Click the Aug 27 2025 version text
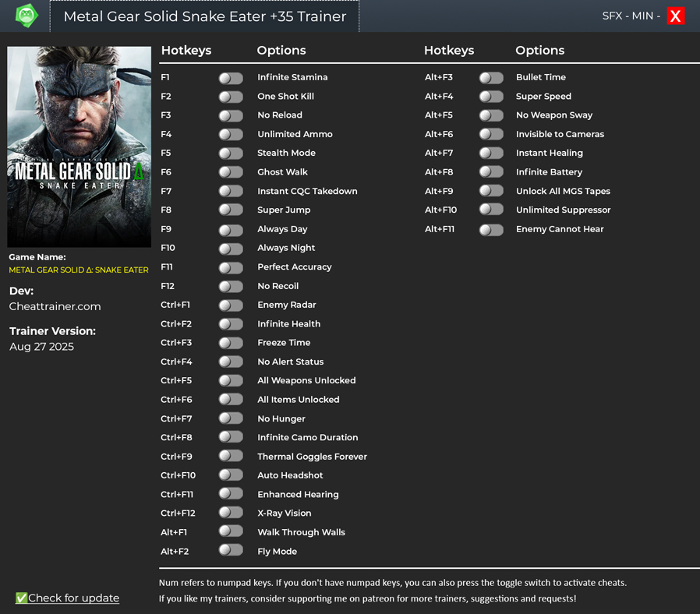 (41, 347)
